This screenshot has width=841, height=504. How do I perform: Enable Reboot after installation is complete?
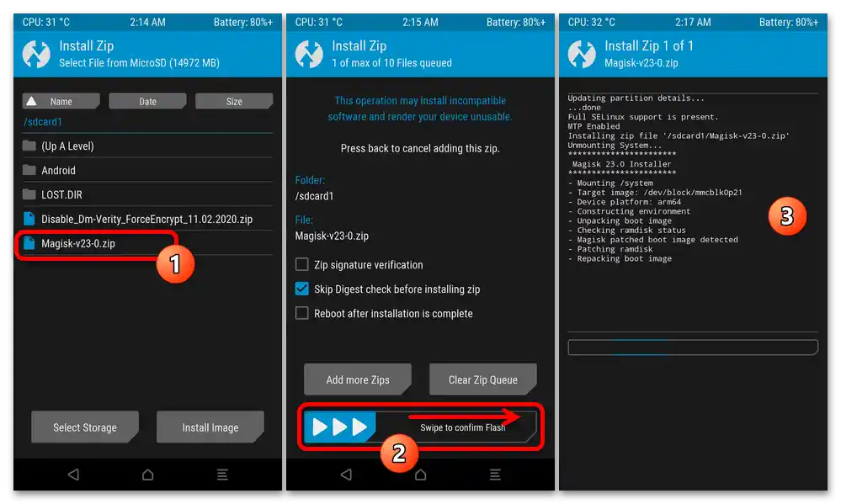(x=302, y=313)
